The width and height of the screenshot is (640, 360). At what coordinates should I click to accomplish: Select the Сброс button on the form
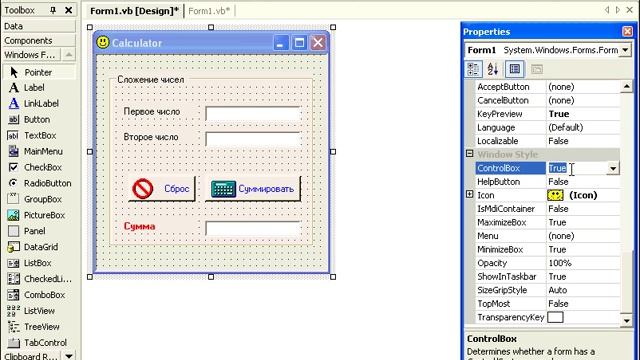(x=162, y=189)
